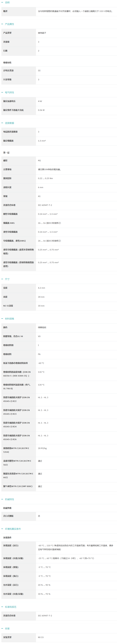Click the DIN EN 45545-2 R26 label

pyautogui.click(x=17, y=437)
